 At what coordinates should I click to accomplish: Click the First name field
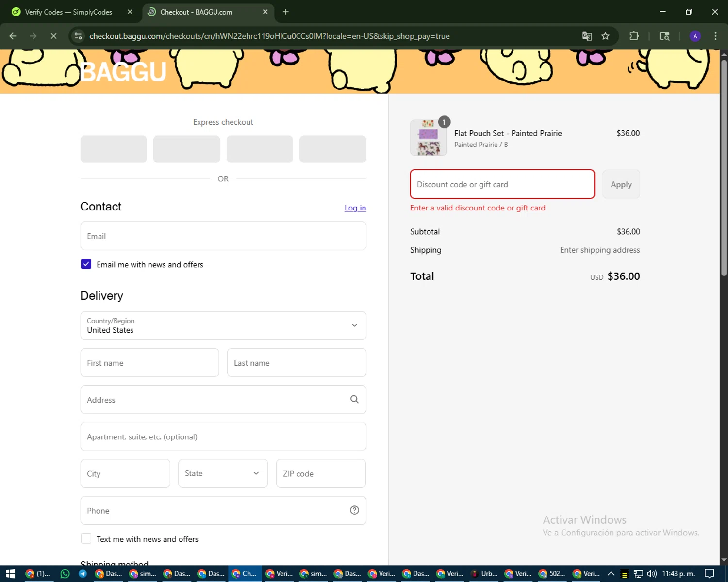tap(149, 362)
